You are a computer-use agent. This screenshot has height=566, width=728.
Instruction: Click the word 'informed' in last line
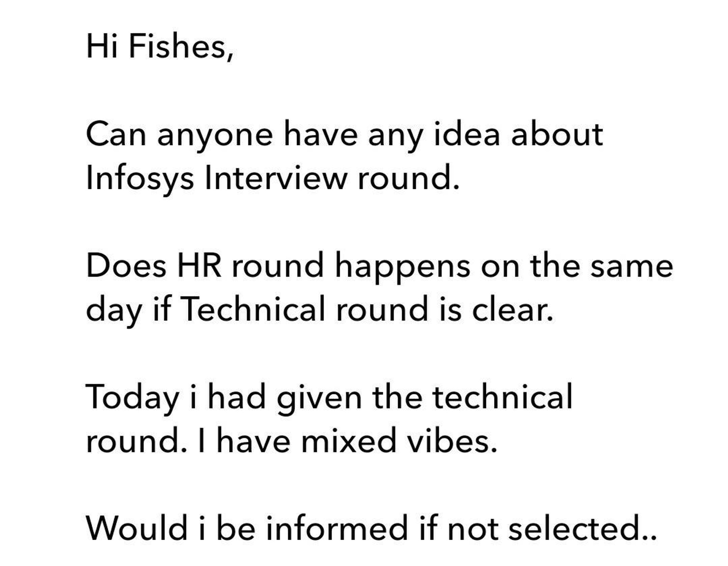(x=337, y=528)
